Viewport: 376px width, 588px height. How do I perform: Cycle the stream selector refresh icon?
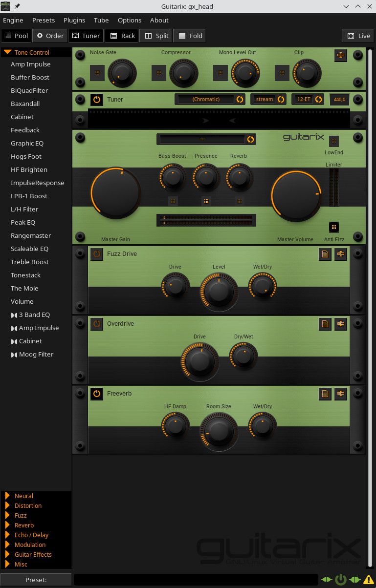tap(281, 99)
